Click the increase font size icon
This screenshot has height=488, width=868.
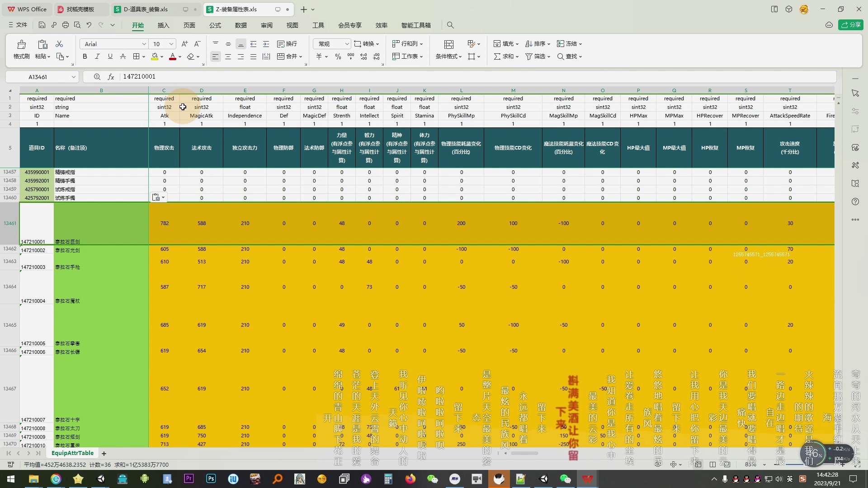click(184, 44)
